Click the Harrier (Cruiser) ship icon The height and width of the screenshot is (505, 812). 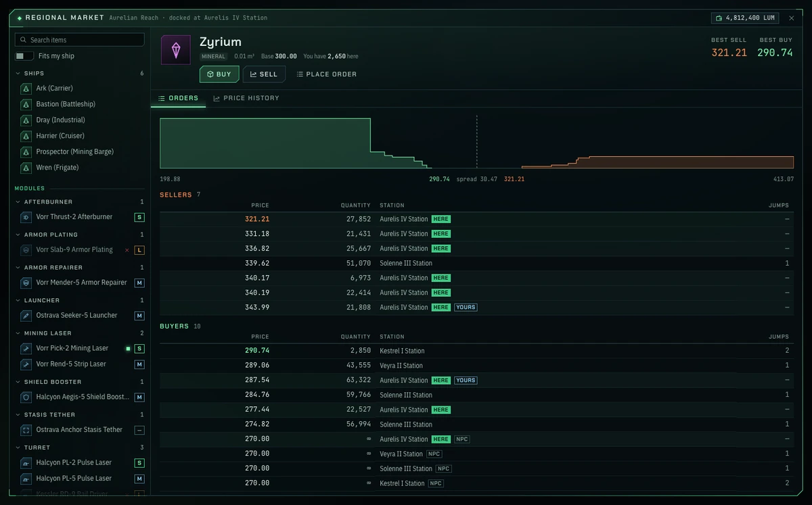[26, 136]
